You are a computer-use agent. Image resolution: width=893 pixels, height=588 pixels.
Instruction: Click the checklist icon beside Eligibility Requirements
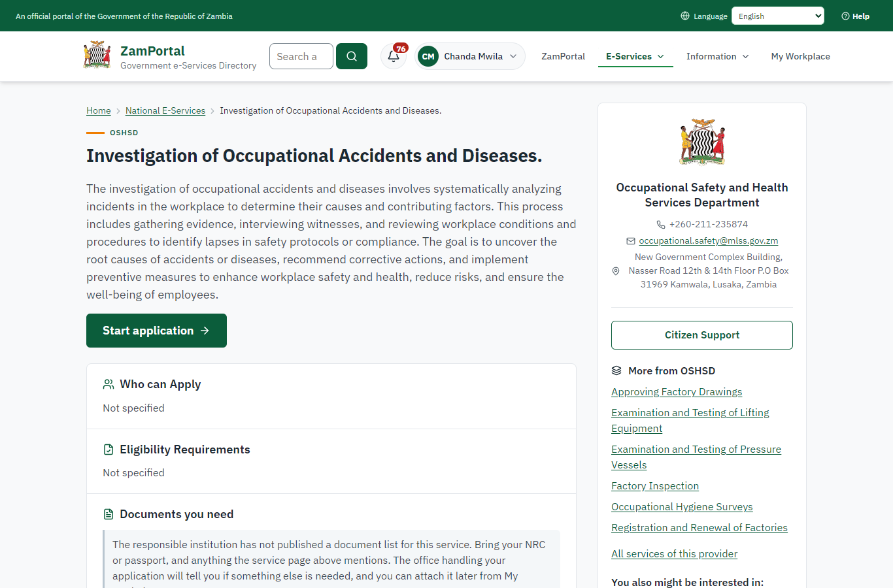(x=109, y=449)
